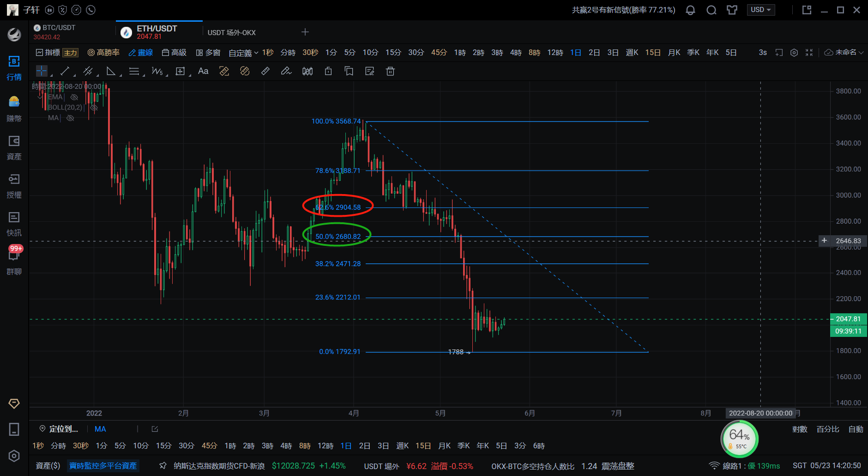Open the 多窗 multi-window button
This screenshot has height=476, width=868.
[208, 53]
